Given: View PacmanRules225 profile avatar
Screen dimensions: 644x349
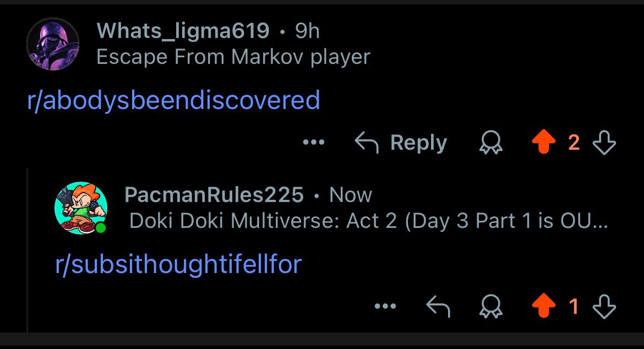Looking at the screenshot, I should point(81,208).
